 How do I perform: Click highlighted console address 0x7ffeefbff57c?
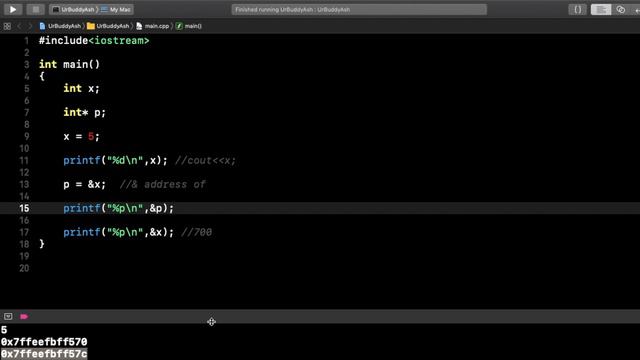[x=44, y=354]
